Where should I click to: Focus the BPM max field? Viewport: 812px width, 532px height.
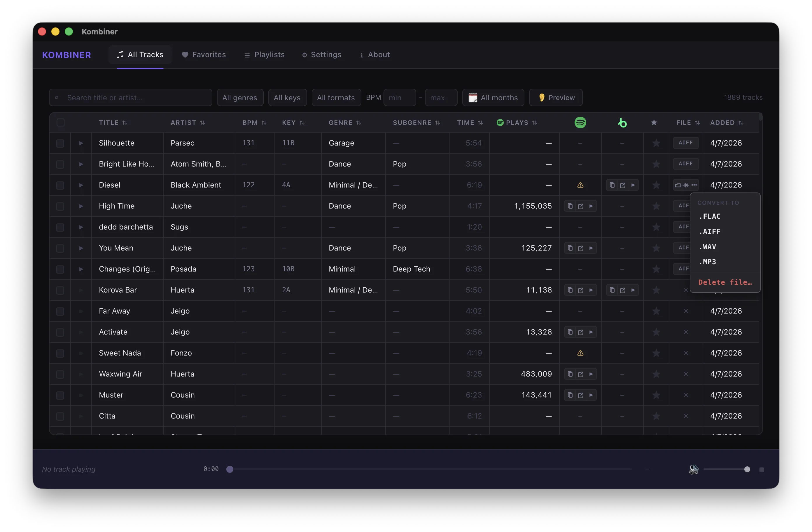tap(441, 98)
